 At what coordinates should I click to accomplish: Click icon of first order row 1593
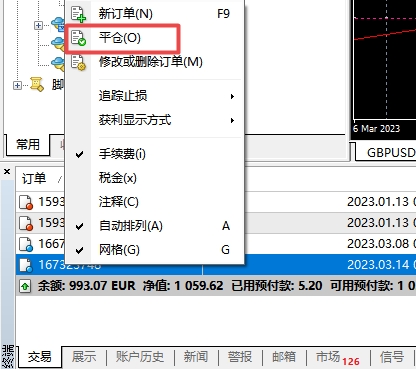coord(26,202)
